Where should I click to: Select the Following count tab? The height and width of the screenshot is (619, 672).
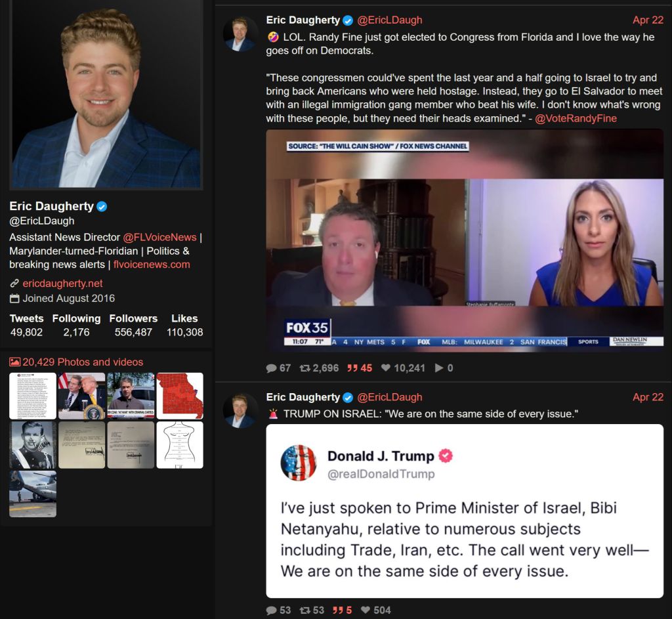coord(76,326)
